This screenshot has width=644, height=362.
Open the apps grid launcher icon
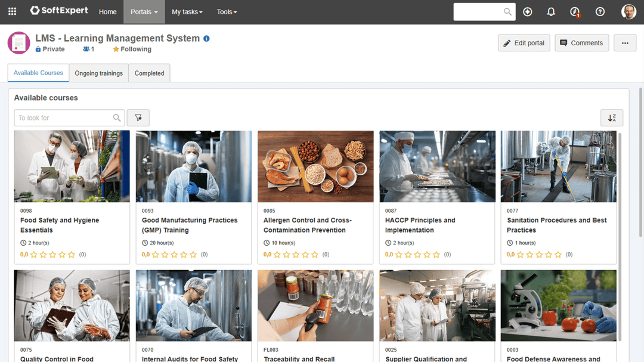[12, 11]
